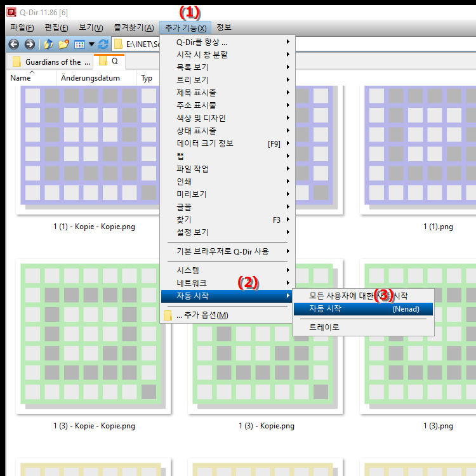Open the 설정 보기 submenu
The width and height of the screenshot is (476, 476).
click(227, 232)
